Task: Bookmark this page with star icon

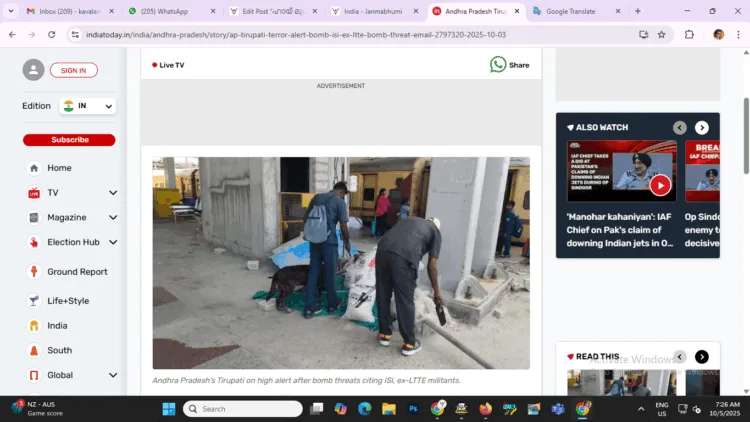Action: 661,34
